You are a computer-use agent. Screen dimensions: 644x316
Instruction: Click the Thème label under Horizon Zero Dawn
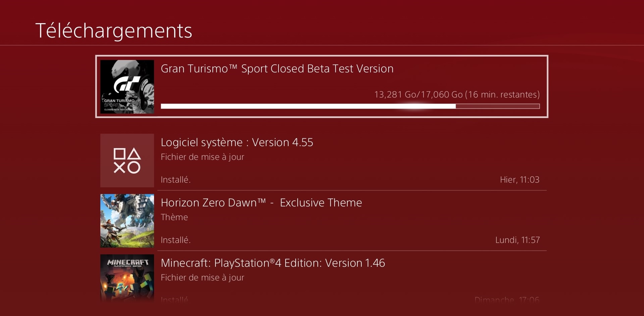[x=174, y=217]
